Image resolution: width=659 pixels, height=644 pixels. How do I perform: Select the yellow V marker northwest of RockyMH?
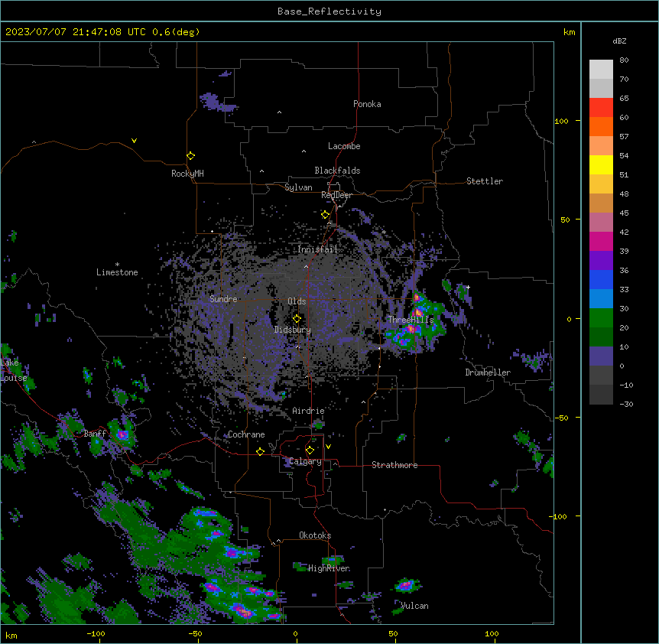click(134, 141)
